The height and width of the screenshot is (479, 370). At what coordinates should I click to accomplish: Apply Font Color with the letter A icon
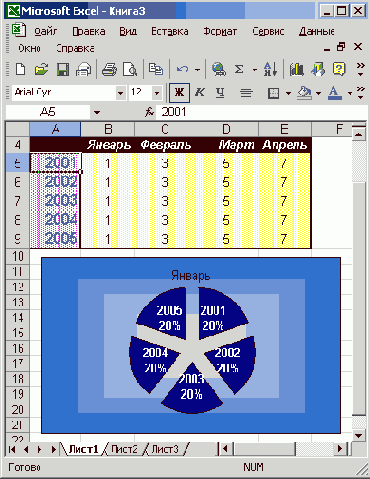click(x=335, y=93)
